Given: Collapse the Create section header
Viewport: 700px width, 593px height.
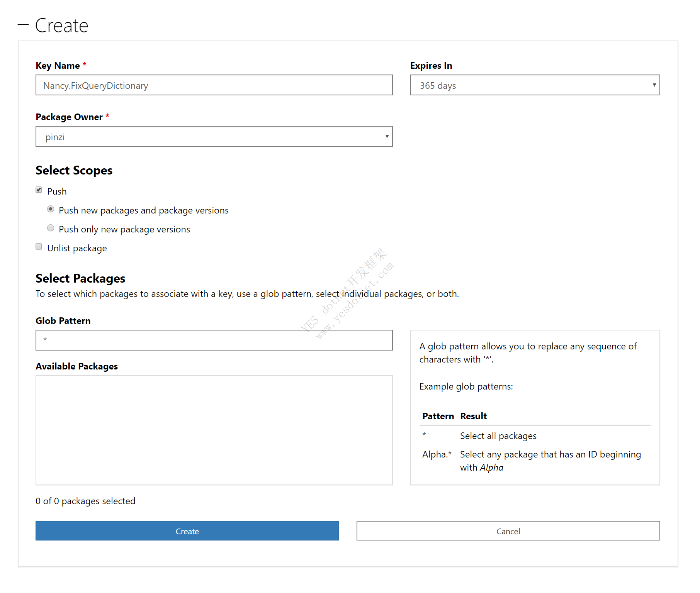Looking at the screenshot, I should tap(53, 25).
